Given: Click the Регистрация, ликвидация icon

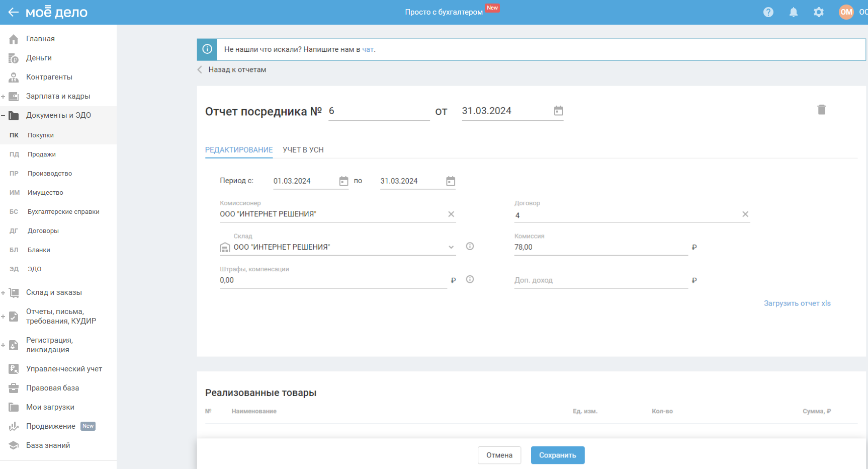Looking at the screenshot, I should tap(14, 345).
